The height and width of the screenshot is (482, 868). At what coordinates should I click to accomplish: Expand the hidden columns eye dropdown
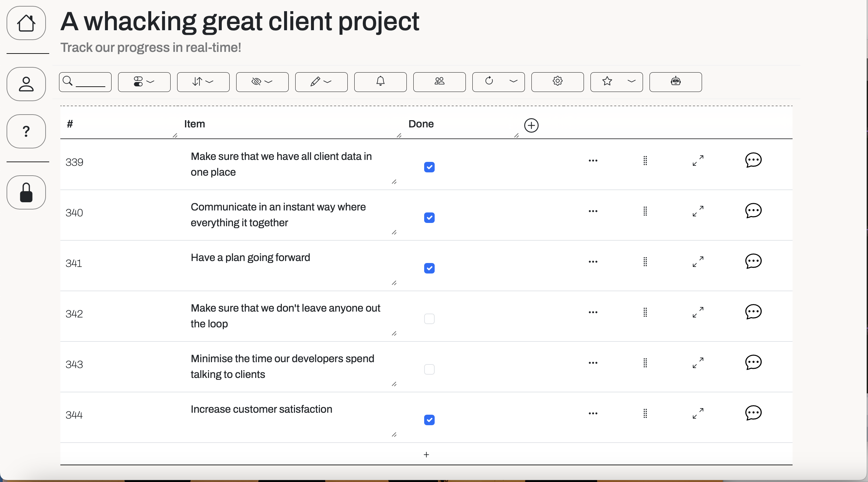pos(262,82)
